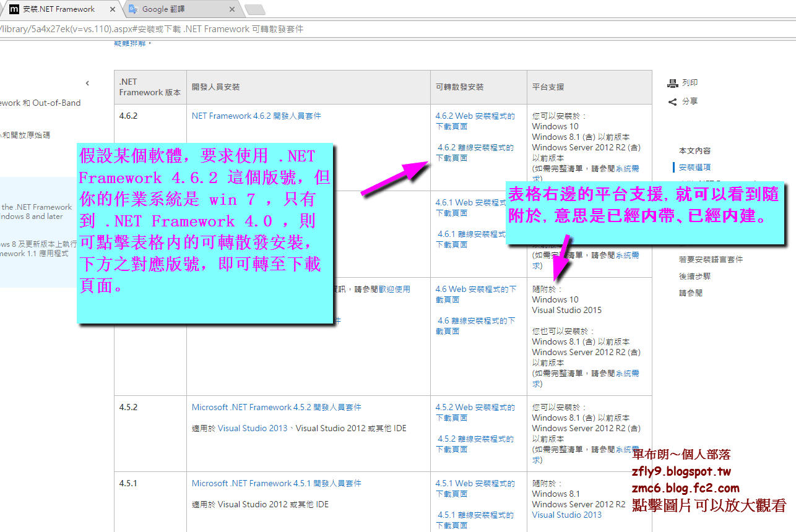This screenshot has width=796, height=532.
Task: Open the 4.5.1 離線安裝程式 download page
Action: tap(475, 520)
